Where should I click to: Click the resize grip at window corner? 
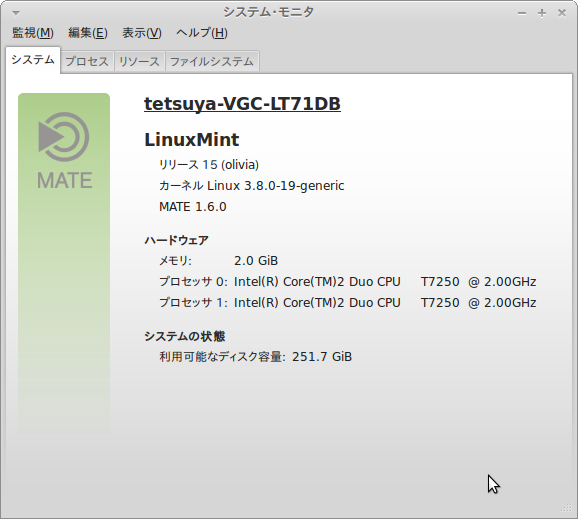[x=566, y=507]
